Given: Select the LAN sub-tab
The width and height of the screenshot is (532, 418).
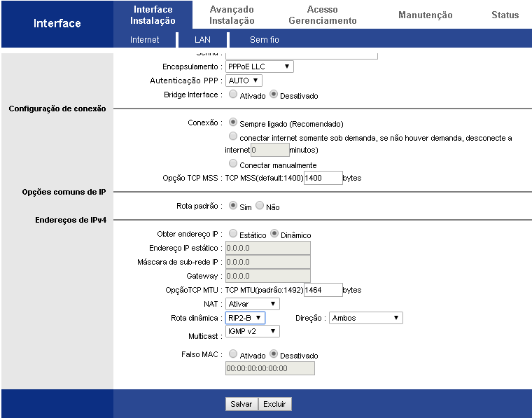Looking at the screenshot, I should (202, 40).
